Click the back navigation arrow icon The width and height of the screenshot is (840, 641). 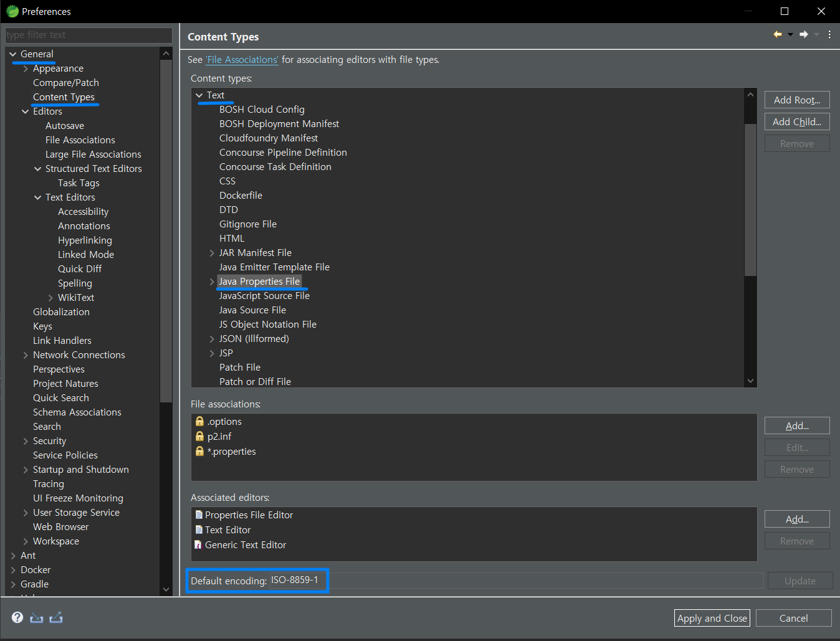(x=778, y=34)
